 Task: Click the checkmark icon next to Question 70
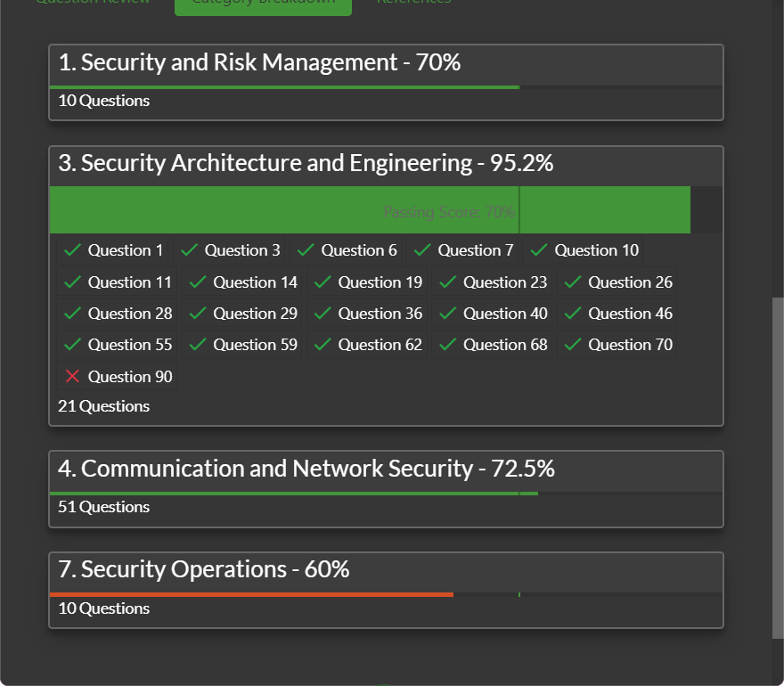pyautogui.click(x=573, y=345)
